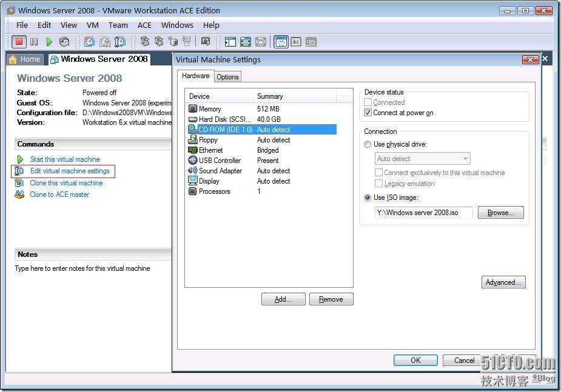Click the Add... button
Image resolution: width=561 pixels, height=392 pixels.
pos(283,299)
